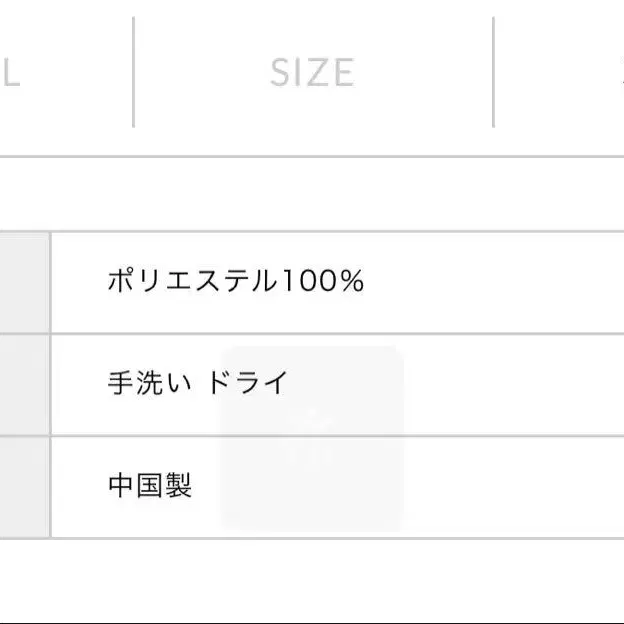Image resolution: width=624 pixels, height=624 pixels.
Task: Switch to the SIZE tab
Action: tap(312, 72)
